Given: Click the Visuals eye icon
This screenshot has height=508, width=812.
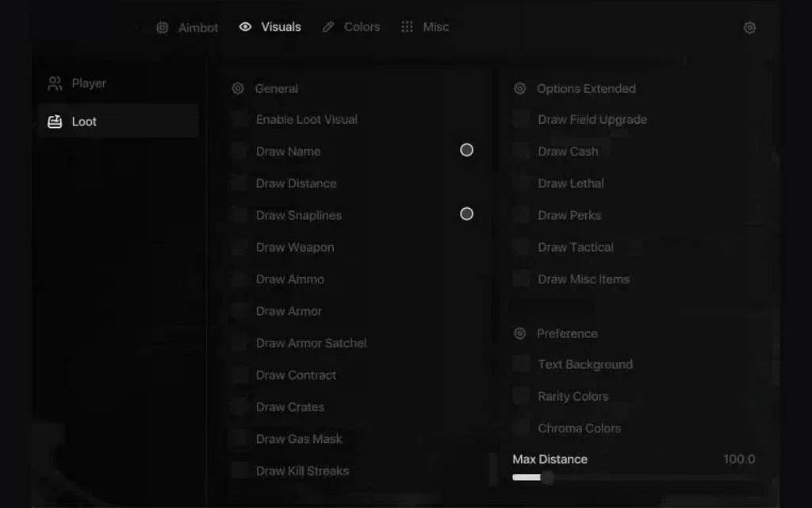Looking at the screenshot, I should tap(246, 27).
